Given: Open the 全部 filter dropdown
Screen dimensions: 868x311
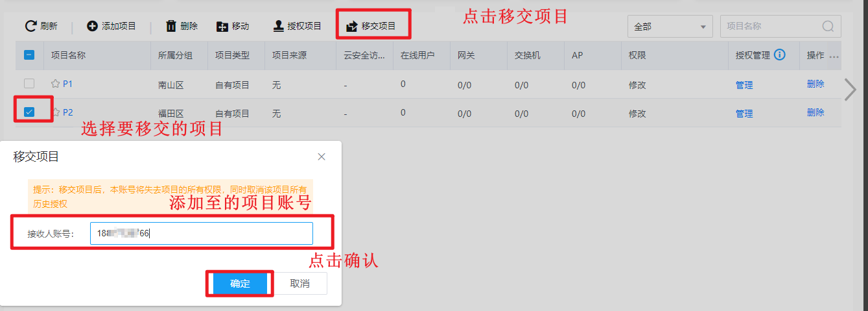Looking at the screenshot, I should [670, 27].
